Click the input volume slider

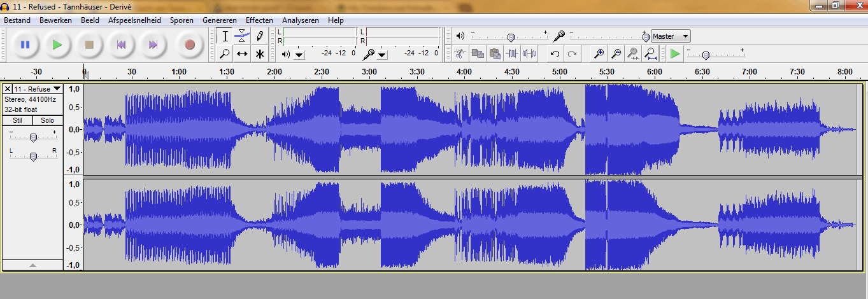(x=609, y=37)
